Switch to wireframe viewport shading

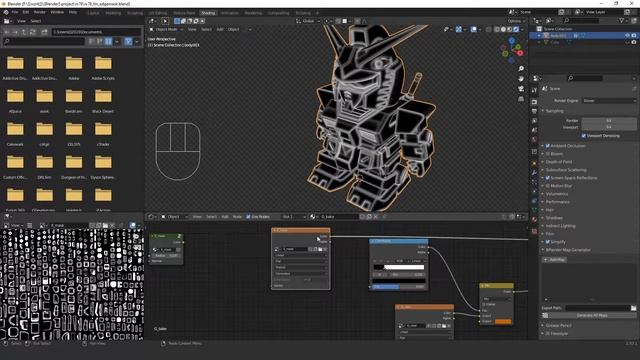497,29
